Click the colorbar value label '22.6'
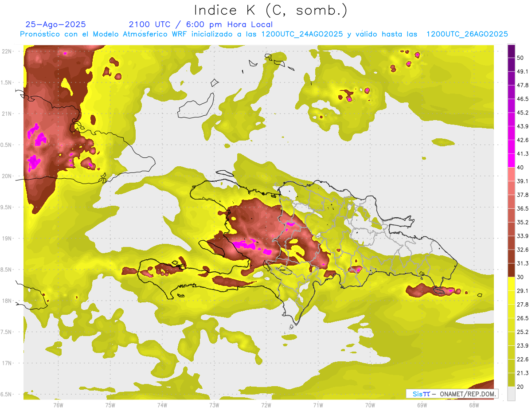This screenshot has width=532, height=411. point(523,359)
